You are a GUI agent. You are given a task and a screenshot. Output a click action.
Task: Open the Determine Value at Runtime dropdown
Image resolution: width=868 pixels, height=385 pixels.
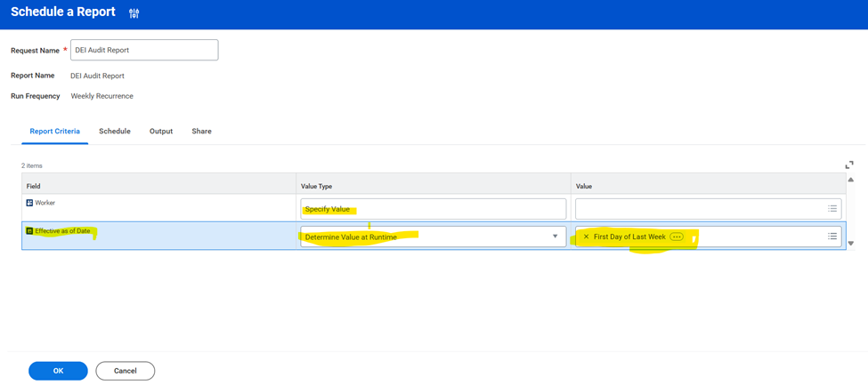tap(556, 237)
